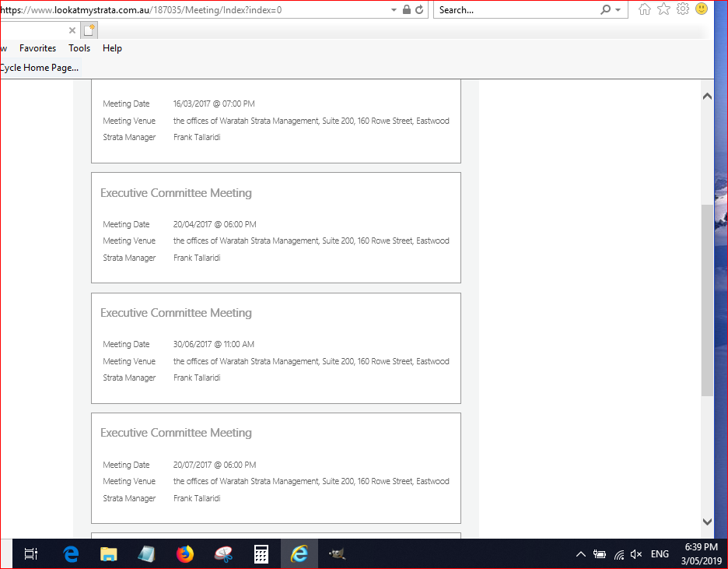Click the search magnifier icon
This screenshot has height=569, width=728.
(x=605, y=10)
